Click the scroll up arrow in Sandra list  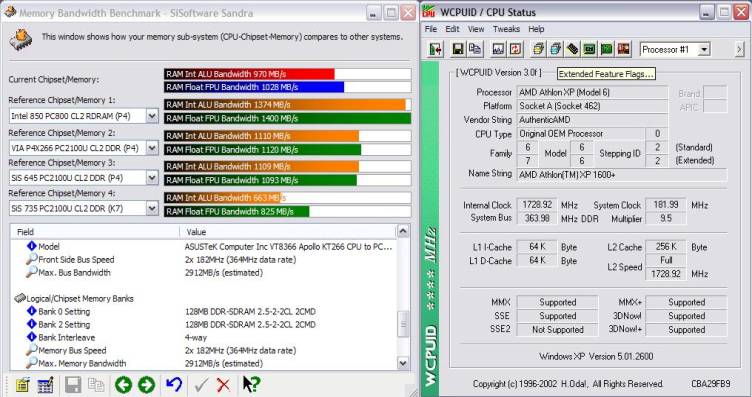(403, 232)
